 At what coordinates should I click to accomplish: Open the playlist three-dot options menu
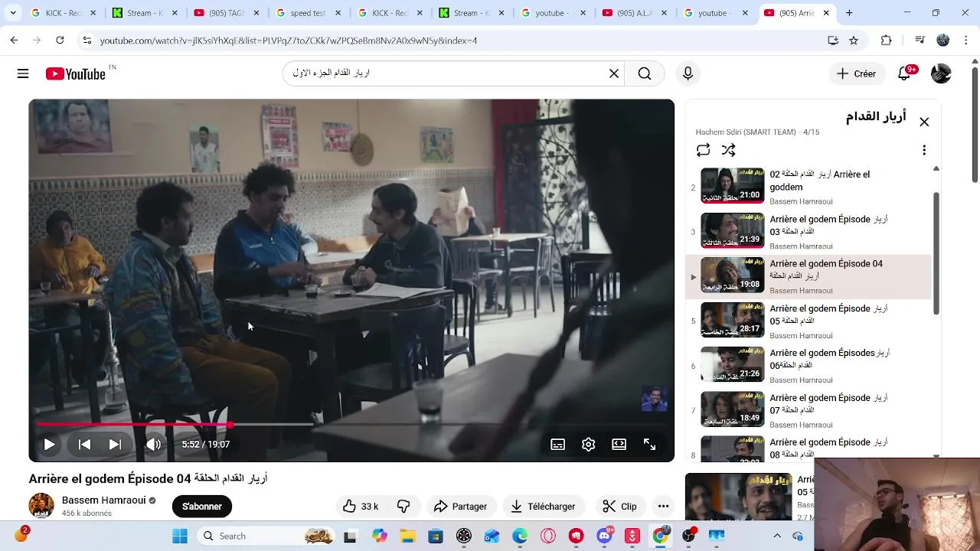924,150
